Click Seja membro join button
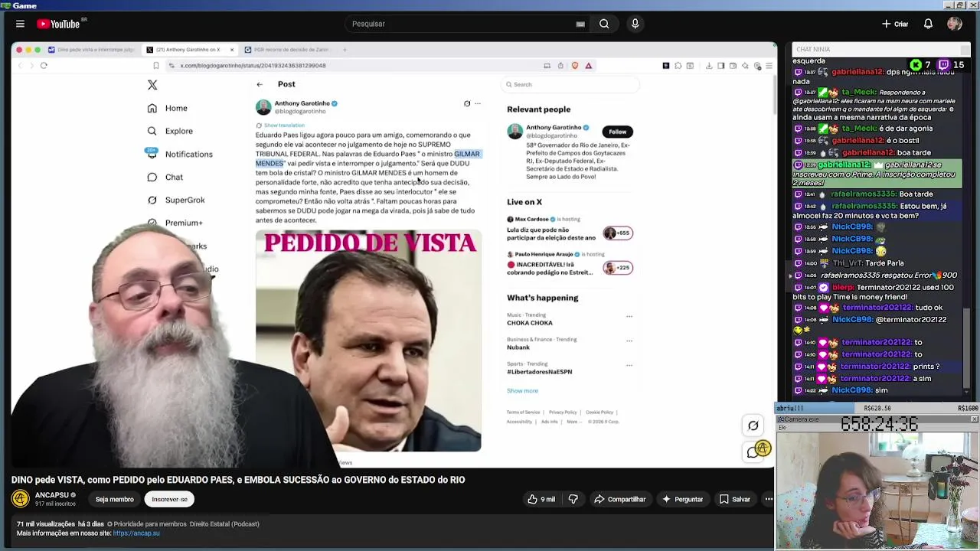The image size is (980, 551). pos(114,499)
